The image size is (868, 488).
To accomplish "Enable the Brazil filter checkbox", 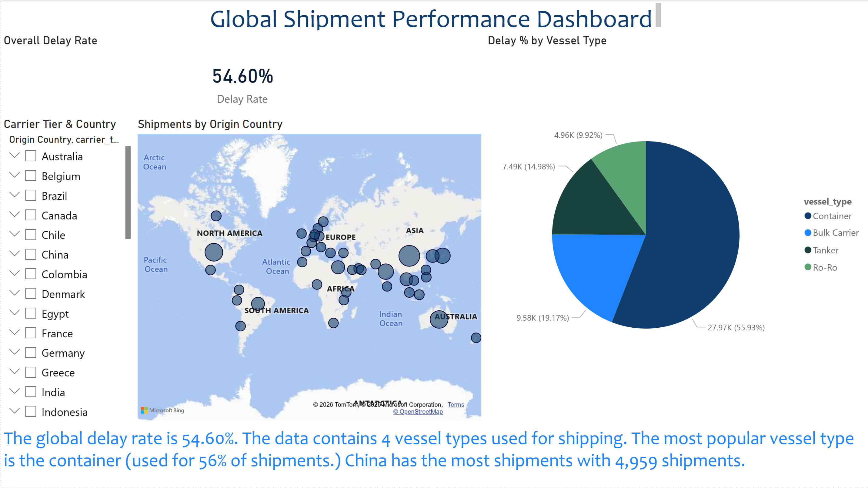I will pos(31,195).
